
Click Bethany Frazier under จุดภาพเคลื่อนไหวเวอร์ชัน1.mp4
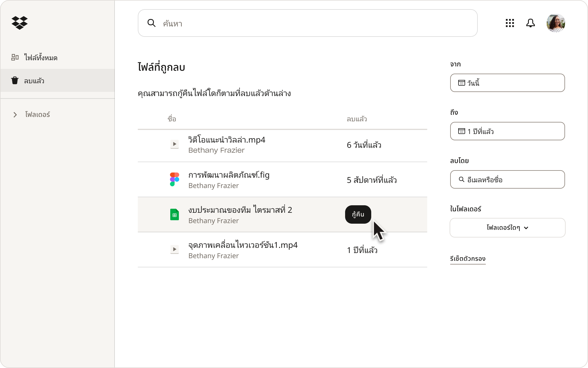point(213,256)
